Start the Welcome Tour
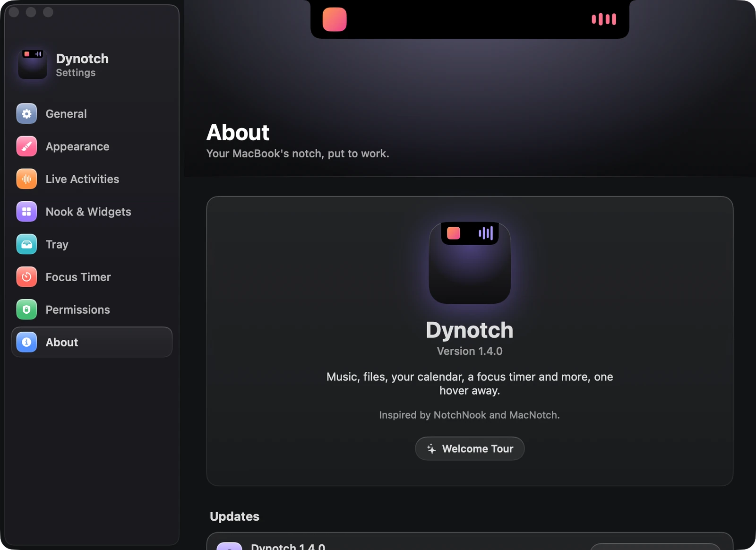 470,448
